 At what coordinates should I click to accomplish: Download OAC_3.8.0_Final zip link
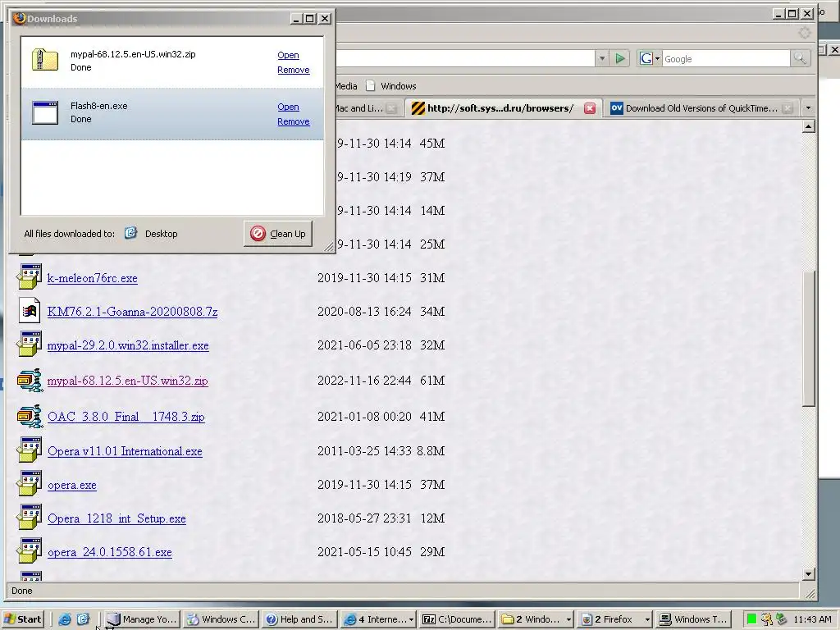point(126,417)
